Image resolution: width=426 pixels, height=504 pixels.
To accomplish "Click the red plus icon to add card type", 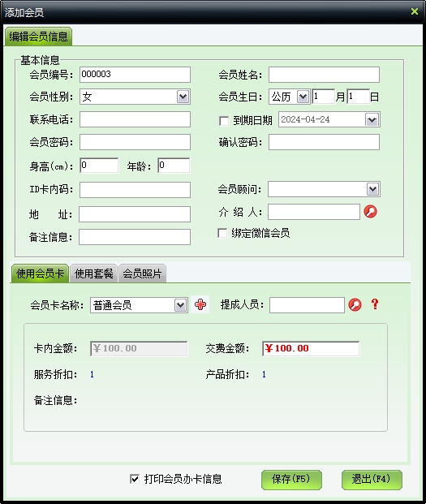I will [x=200, y=304].
